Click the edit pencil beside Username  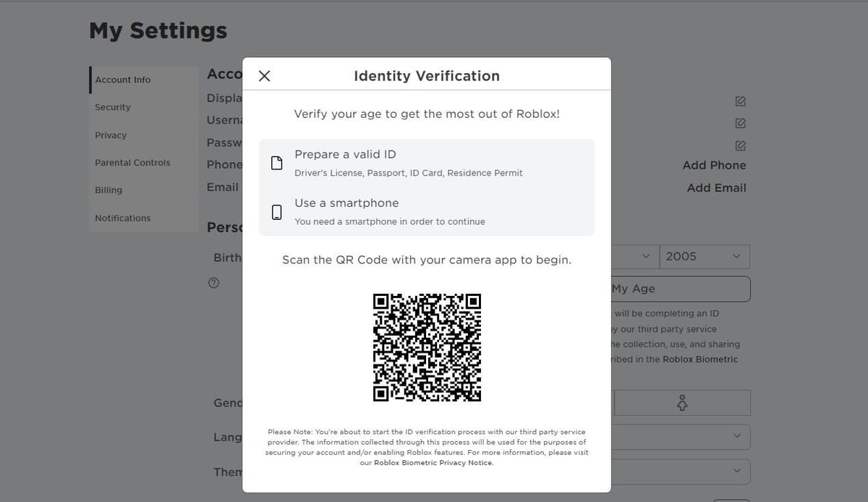739,123
